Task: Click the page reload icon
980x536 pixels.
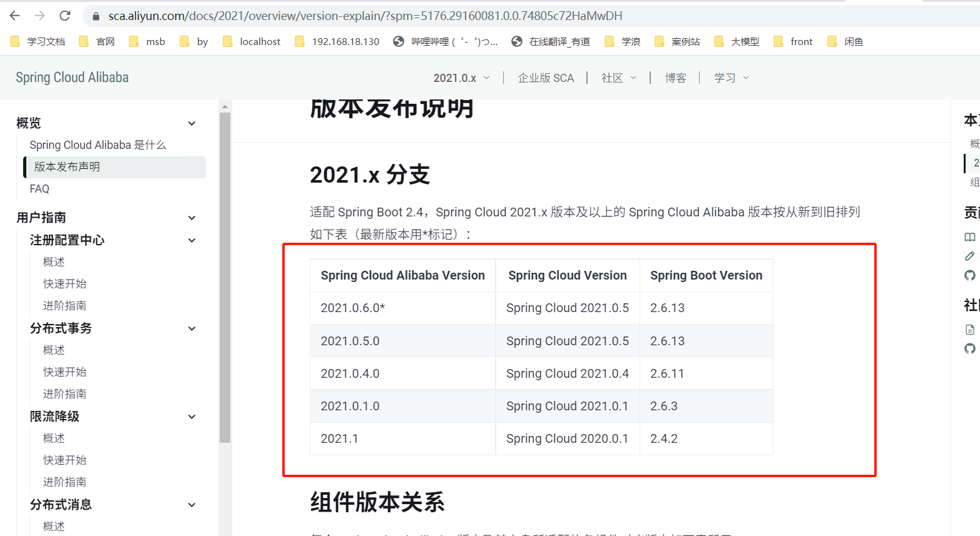Action: pyautogui.click(x=64, y=16)
